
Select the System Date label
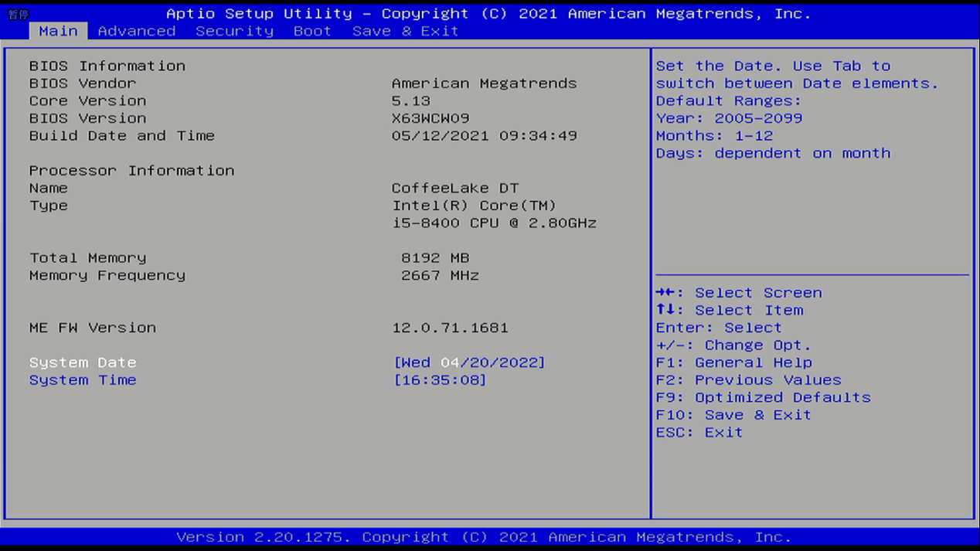coord(83,362)
